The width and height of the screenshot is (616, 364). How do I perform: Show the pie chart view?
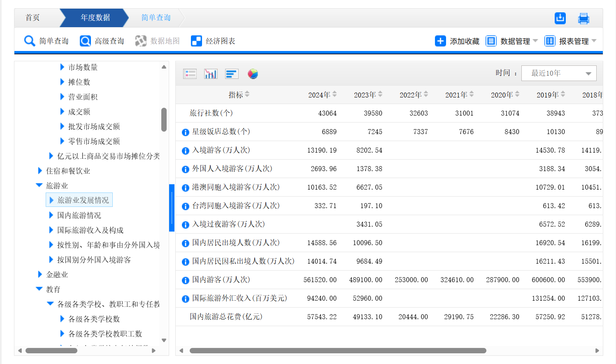tap(253, 74)
